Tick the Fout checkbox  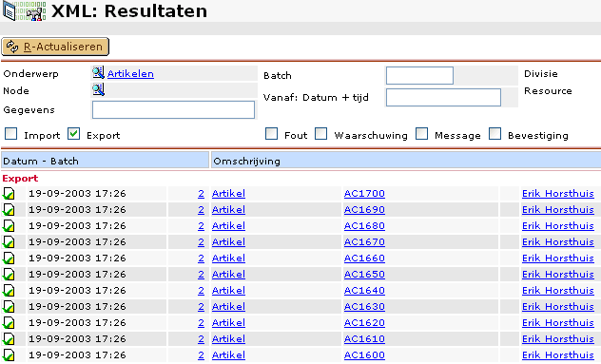(x=271, y=134)
